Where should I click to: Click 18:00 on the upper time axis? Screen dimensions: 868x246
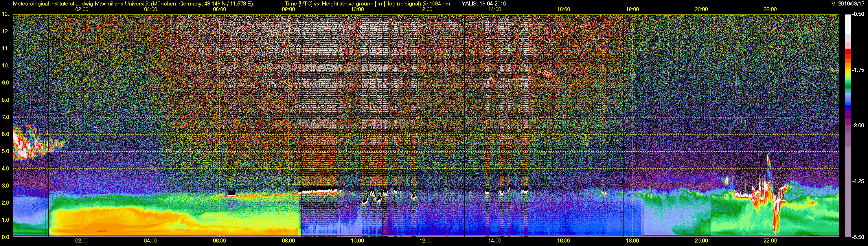tap(632, 10)
